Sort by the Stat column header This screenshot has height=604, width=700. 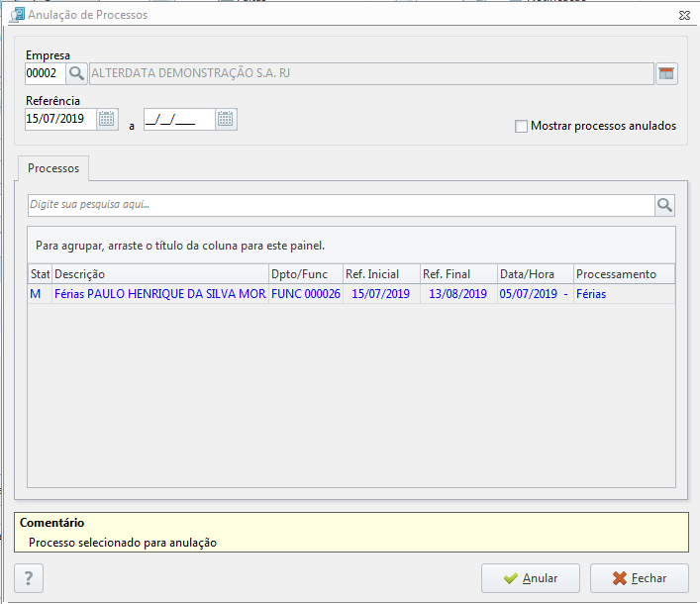pos(40,274)
